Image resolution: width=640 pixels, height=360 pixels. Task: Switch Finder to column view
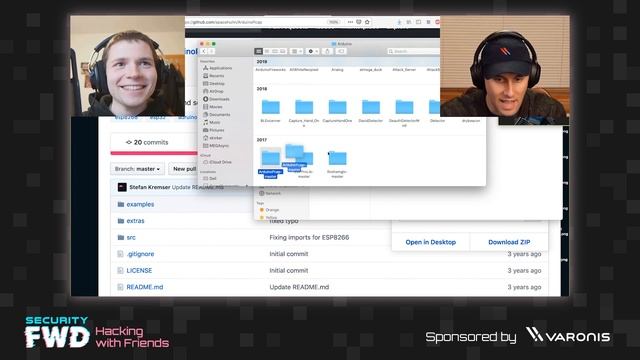coord(275,51)
